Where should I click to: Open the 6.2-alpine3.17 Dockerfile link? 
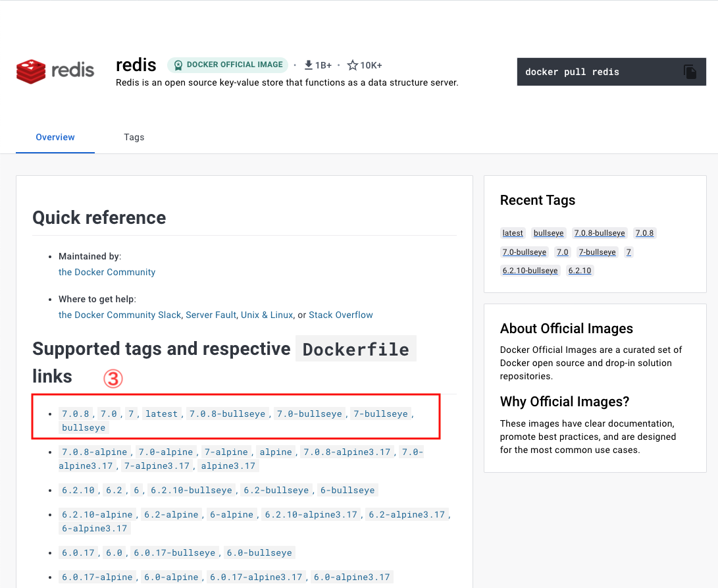(x=407, y=515)
